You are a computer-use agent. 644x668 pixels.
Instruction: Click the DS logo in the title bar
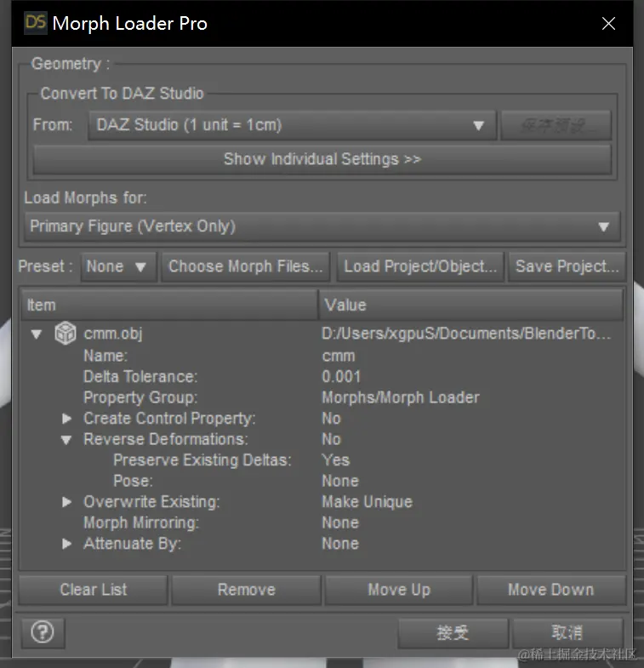click(x=36, y=23)
